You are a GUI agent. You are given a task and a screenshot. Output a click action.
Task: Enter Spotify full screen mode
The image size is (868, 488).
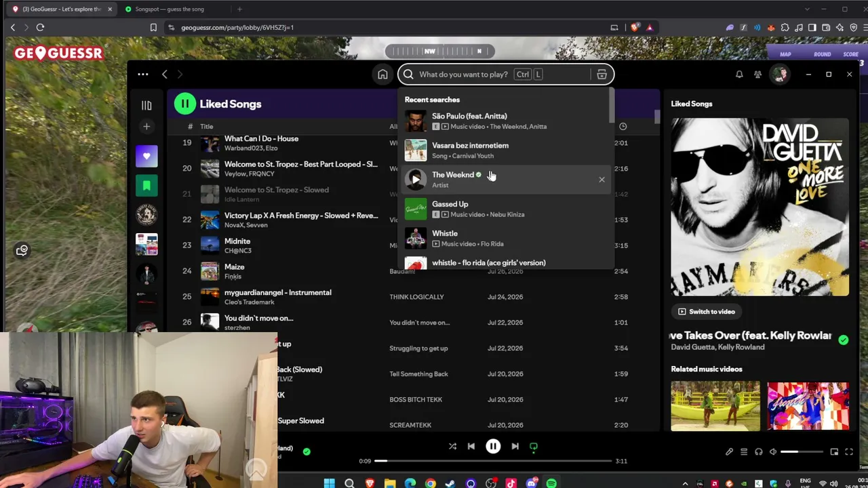coord(849,452)
